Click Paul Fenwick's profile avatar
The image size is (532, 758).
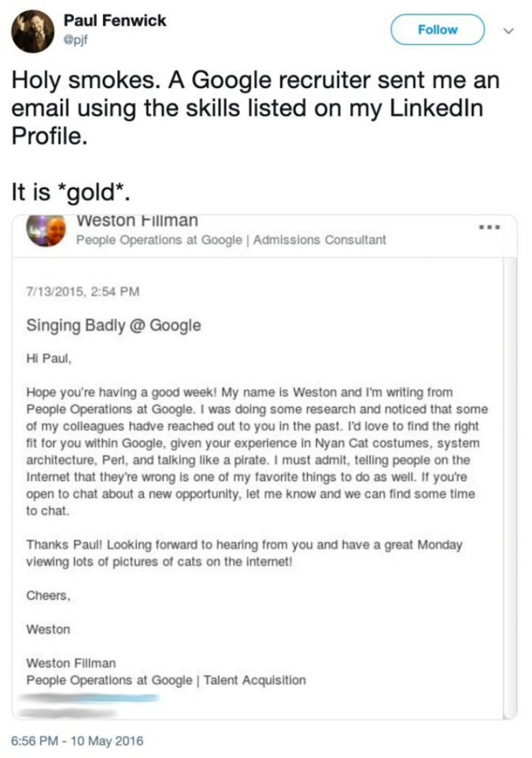click(x=33, y=30)
